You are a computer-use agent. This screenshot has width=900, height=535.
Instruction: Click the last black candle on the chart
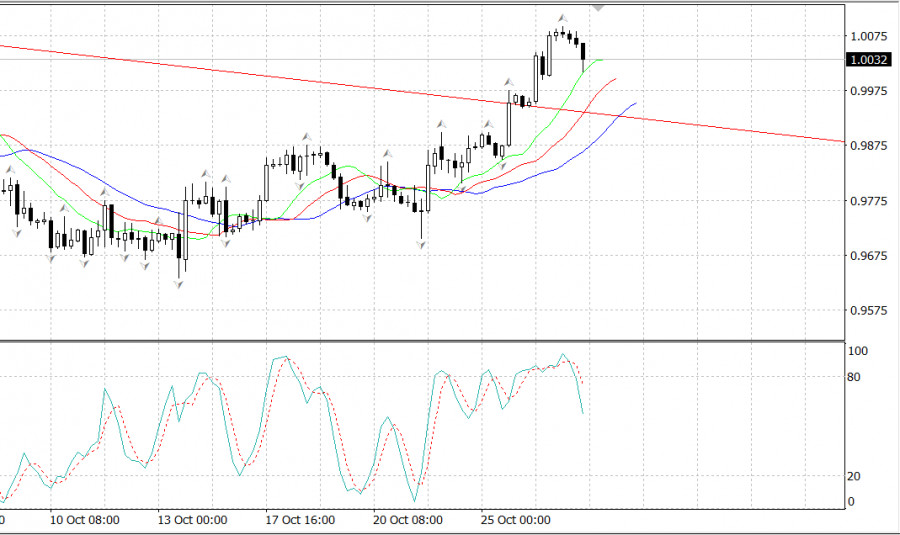coord(583,52)
